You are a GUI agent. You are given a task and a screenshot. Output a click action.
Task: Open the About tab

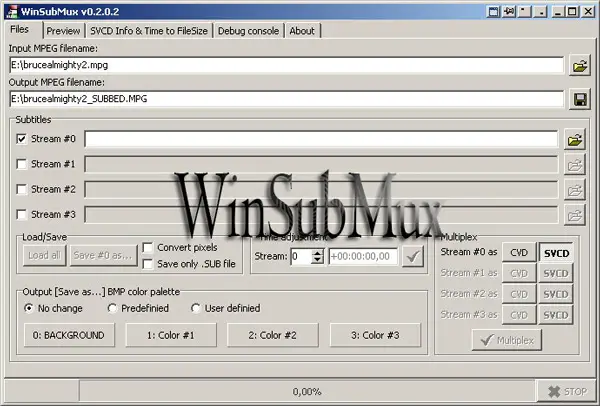[x=302, y=31]
